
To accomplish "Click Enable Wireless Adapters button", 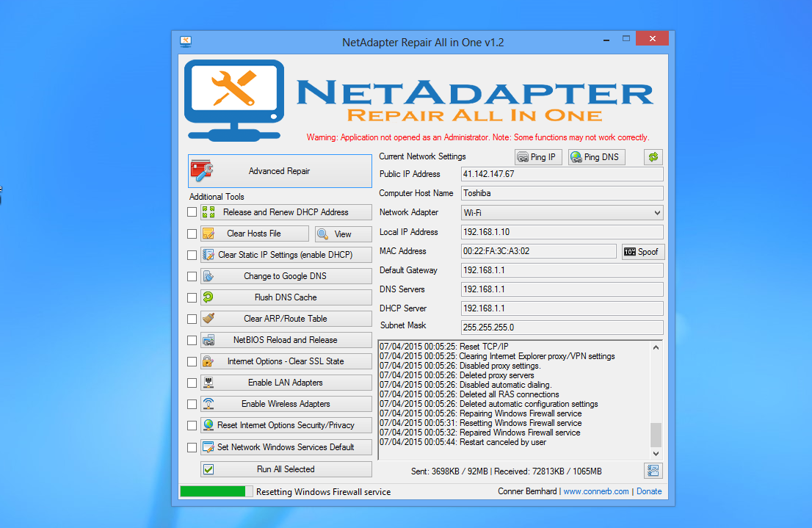I will tap(286, 404).
